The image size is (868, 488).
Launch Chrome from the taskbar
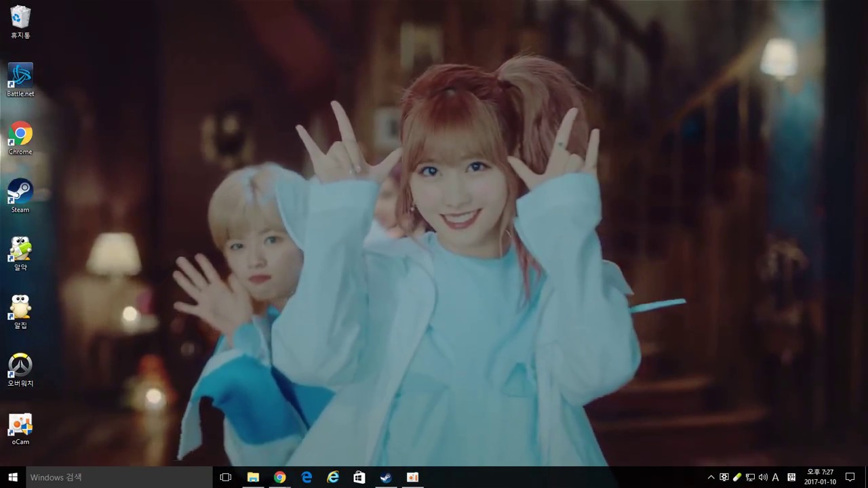[x=279, y=477]
